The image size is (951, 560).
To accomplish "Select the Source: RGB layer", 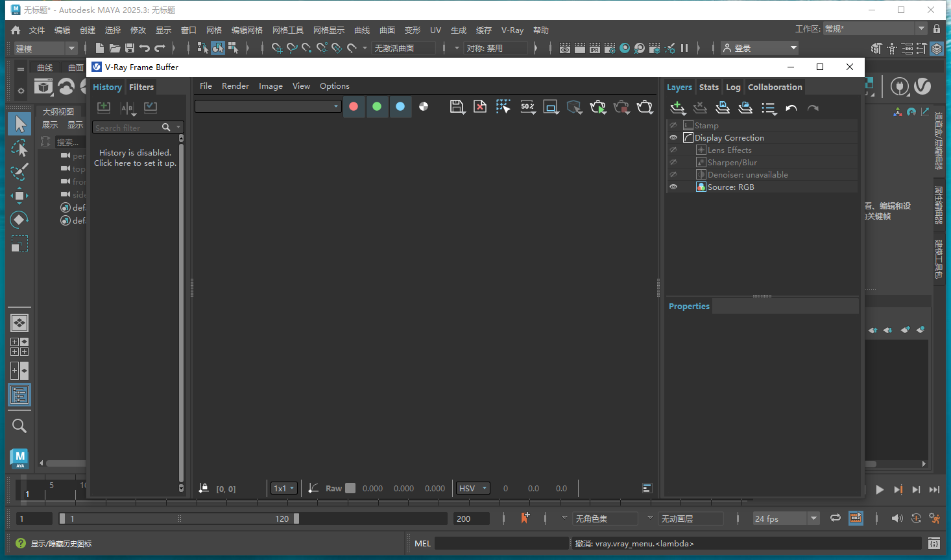I will click(x=730, y=187).
